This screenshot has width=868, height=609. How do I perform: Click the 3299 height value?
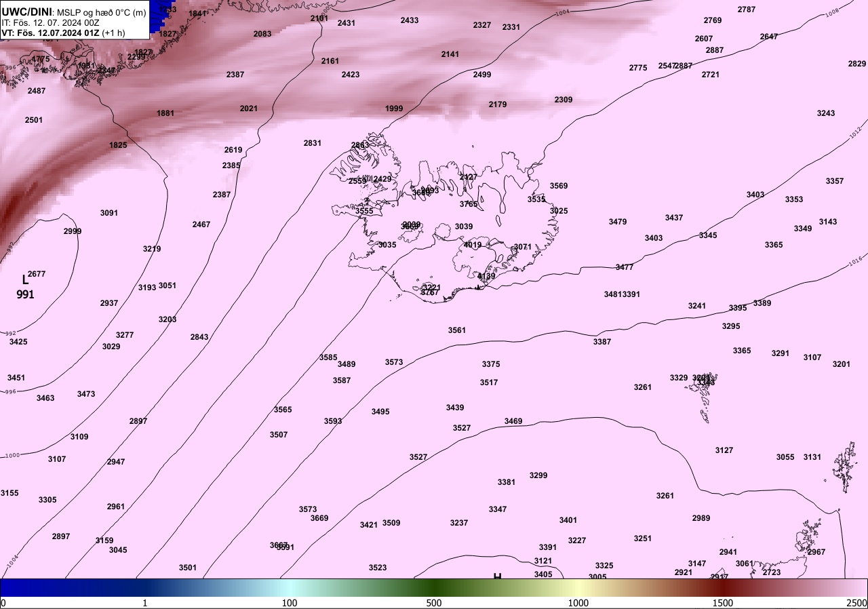click(538, 475)
